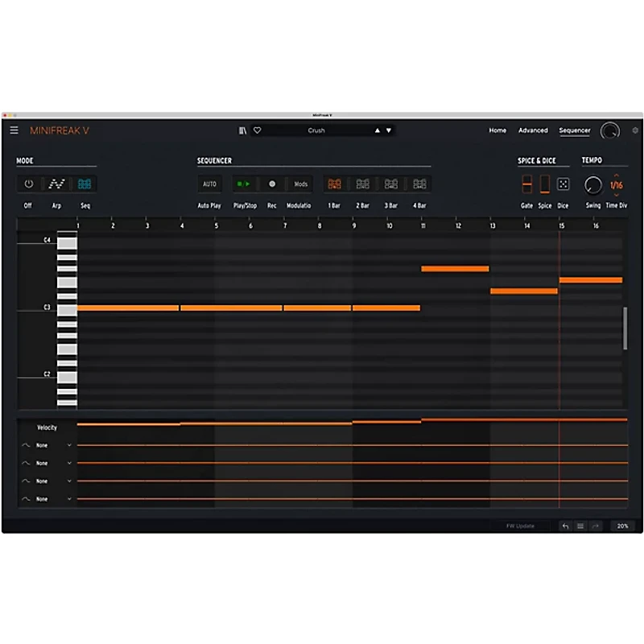Toggle the Mods button in sequencer
This screenshot has width=644, height=644.
pyautogui.click(x=301, y=184)
